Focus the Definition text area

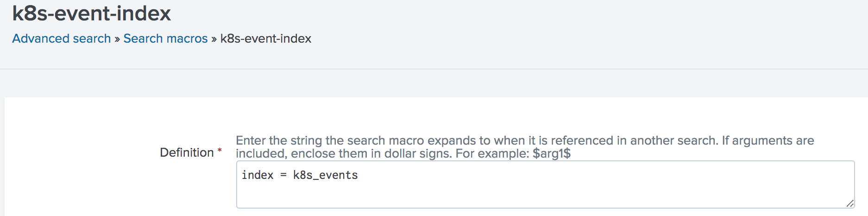(x=545, y=184)
